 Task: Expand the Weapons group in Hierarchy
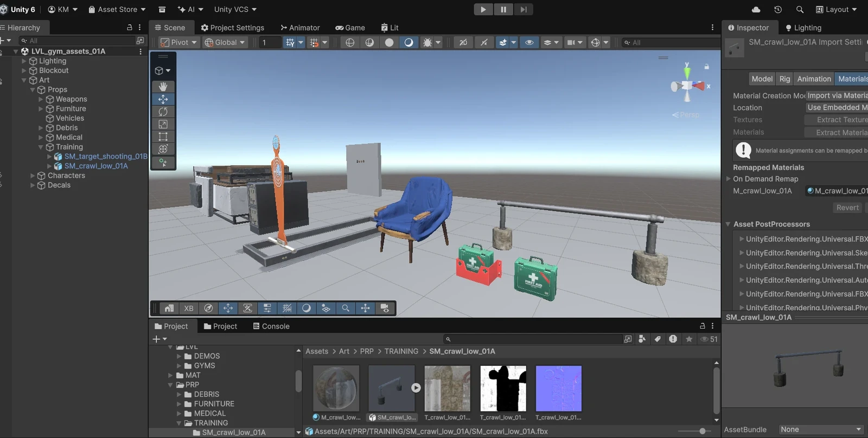pos(41,99)
